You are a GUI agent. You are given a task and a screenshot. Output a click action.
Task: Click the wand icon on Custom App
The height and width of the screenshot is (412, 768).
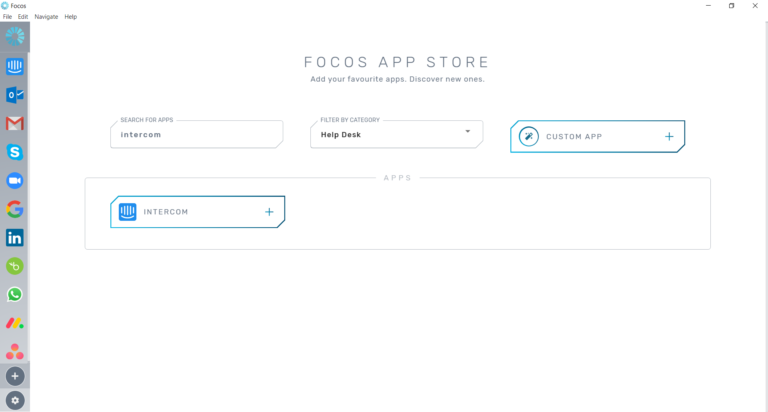(528, 136)
